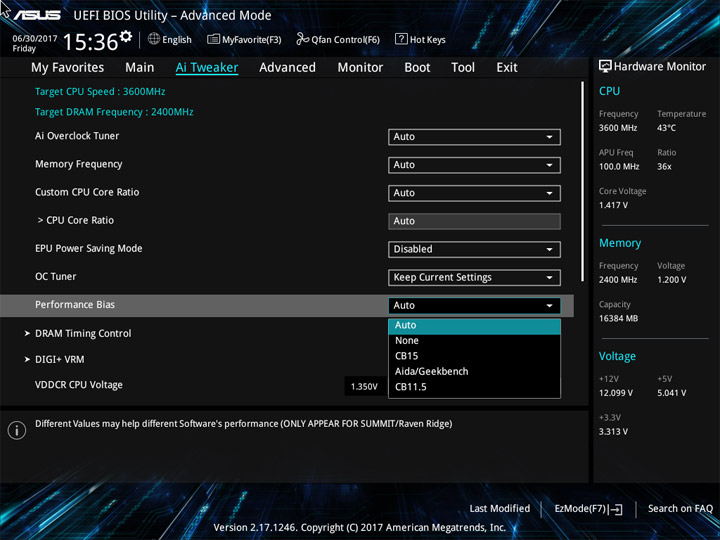Click the EzMode exit arrow icon
Viewport: 720px width, 540px height.
617,509
